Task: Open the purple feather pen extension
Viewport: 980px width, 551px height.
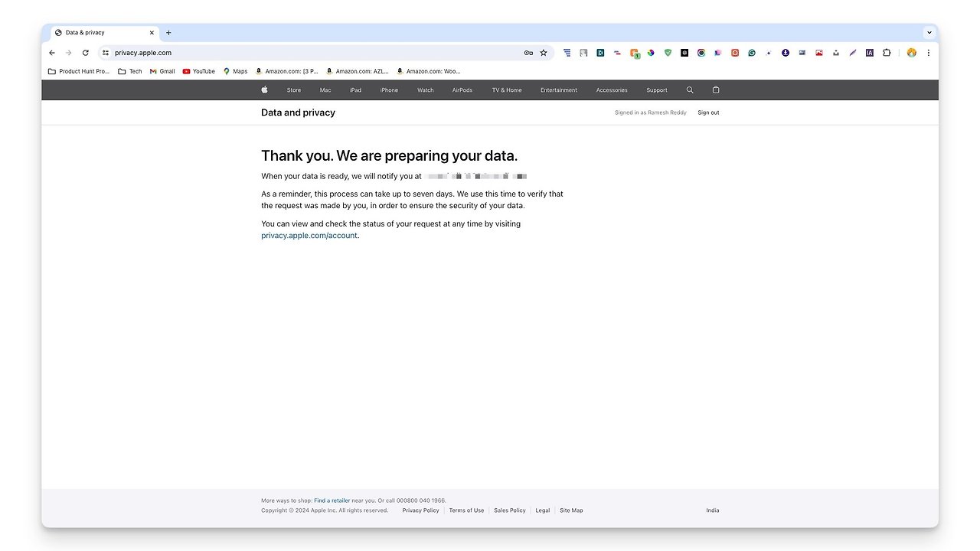Action: [x=853, y=53]
